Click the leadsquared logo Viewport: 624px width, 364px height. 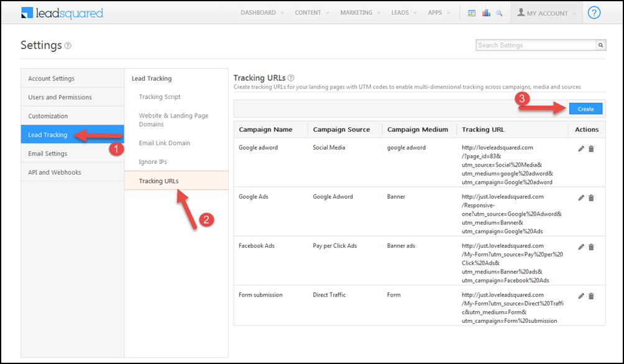(x=62, y=12)
